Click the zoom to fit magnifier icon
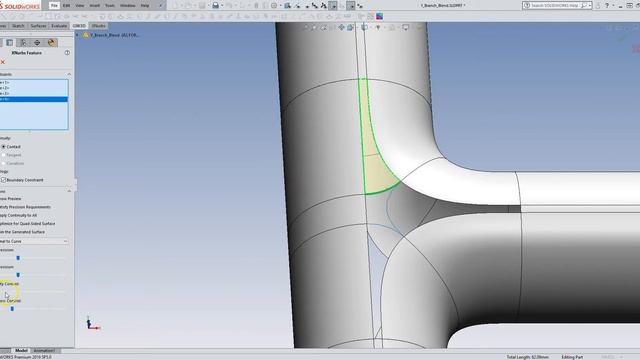This screenshot has height=360, width=640. pyautogui.click(x=305, y=27)
